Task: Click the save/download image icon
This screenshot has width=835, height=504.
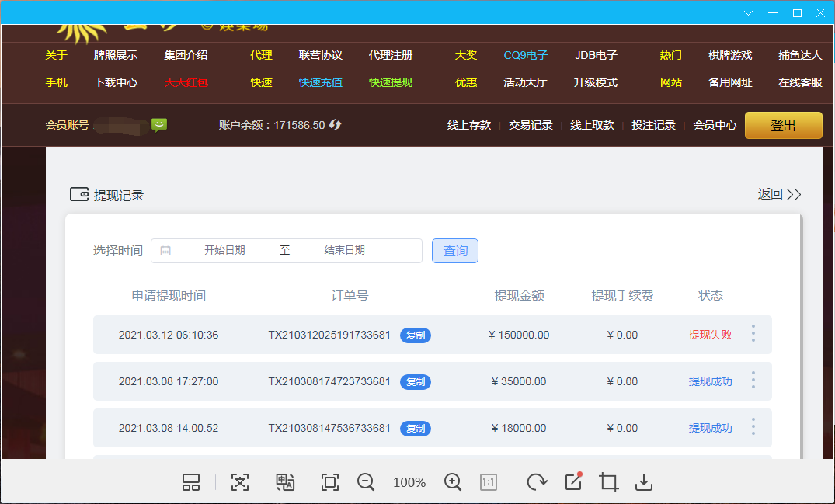Action: (644, 482)
